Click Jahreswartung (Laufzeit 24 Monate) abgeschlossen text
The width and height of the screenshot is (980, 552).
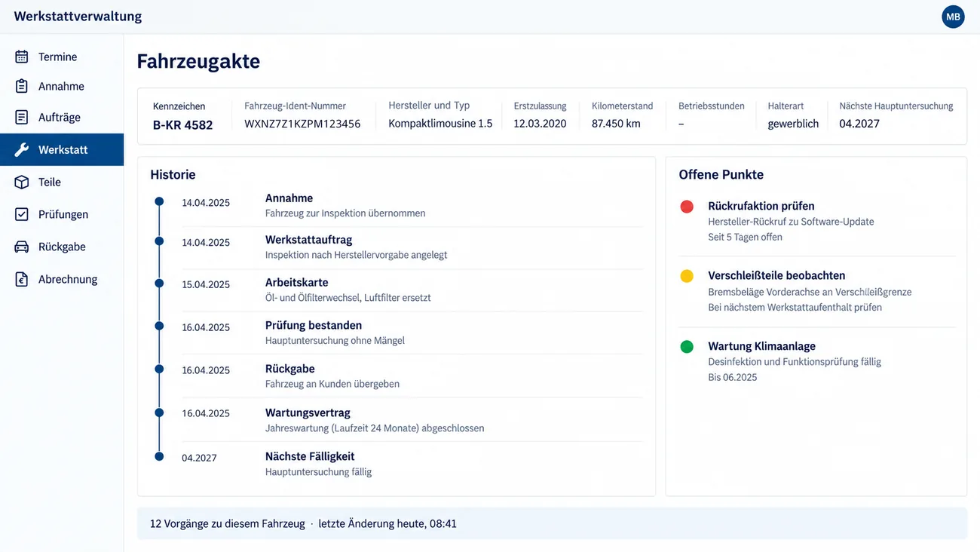tap(375, 428)
